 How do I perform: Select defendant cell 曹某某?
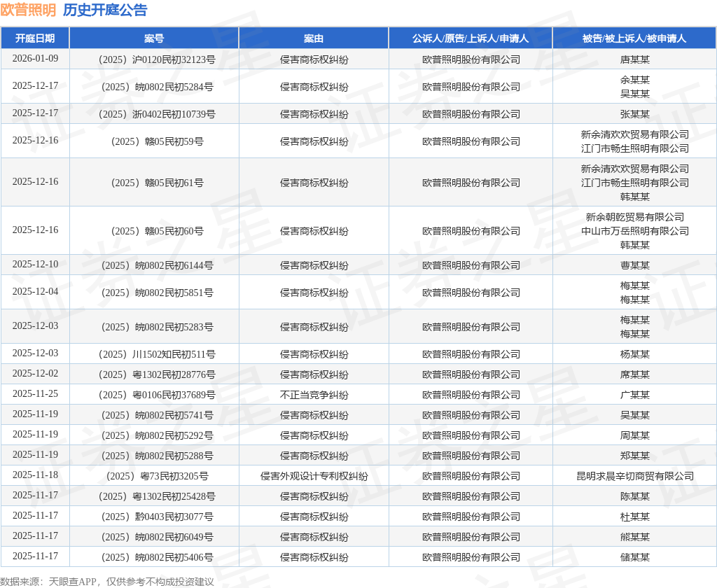click(634, 266)
